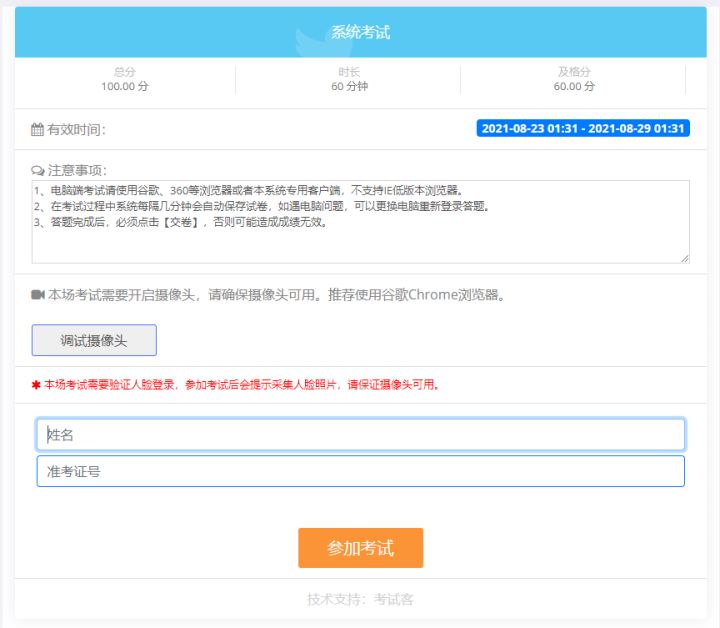The image size is (720, 628).
Task: Click into the 准考证号 field
Action: pos(360,471)
